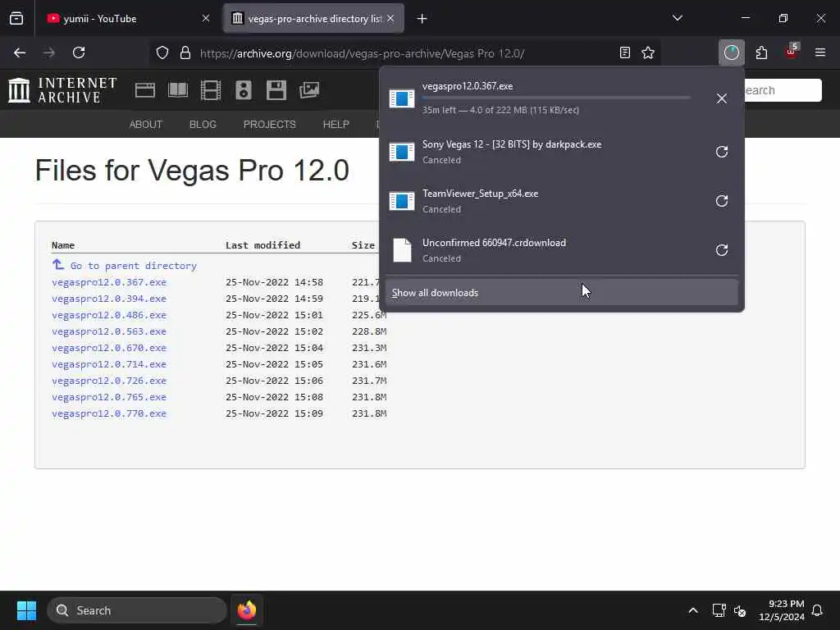
Task: Open the vegaspro12.0.394.exe link
Action: 109,299
